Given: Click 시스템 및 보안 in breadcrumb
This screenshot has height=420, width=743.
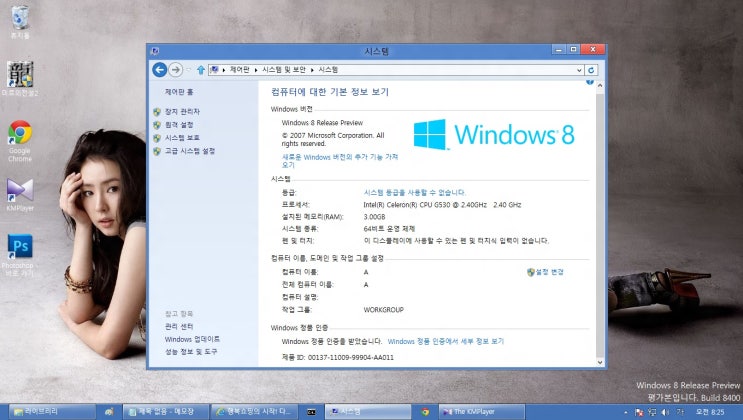Looking at the screenshot, I should tap(284, 70).
